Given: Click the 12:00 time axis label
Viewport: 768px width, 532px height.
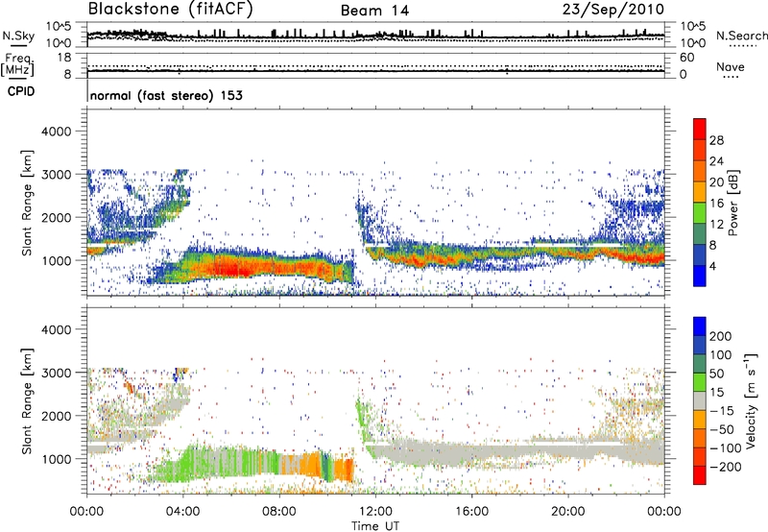Looking at the screenshot, I should [375, 512].
